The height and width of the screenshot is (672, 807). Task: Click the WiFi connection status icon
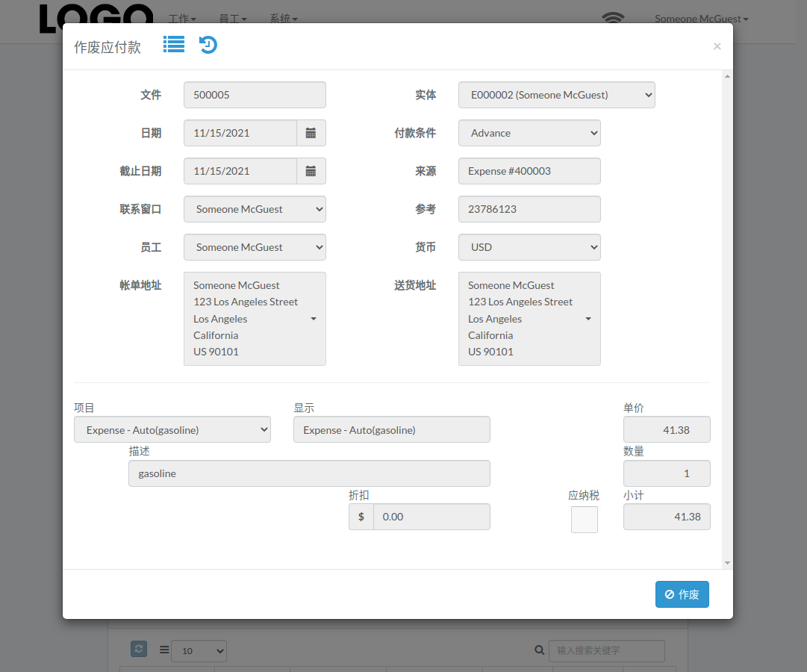613,18
